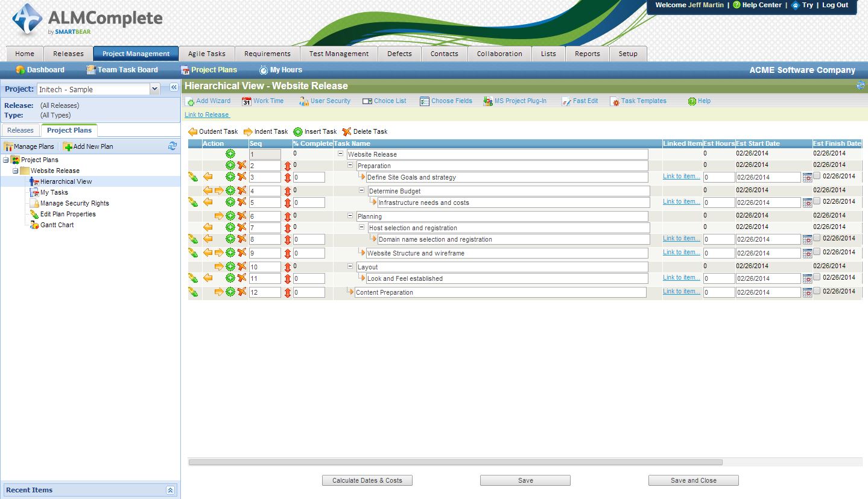Tick checkbox in Infrastructure needs and costs row

(x=817, y=201)
